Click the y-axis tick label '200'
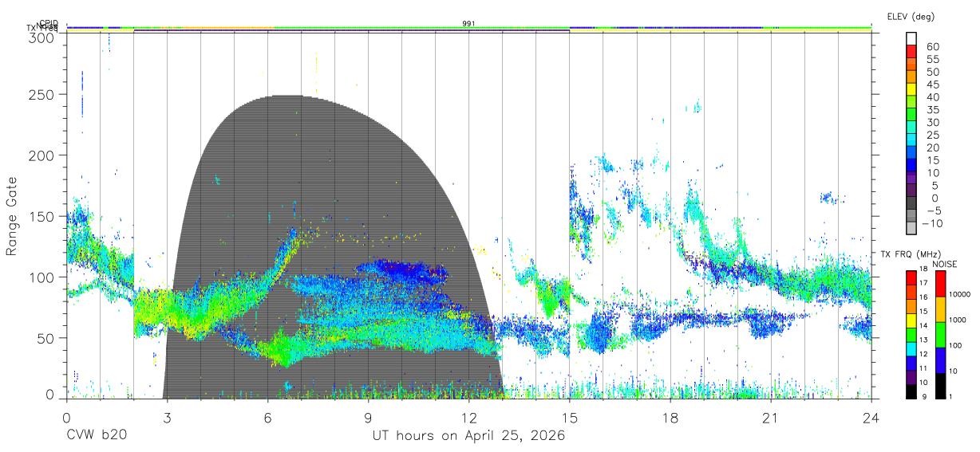This screenshot has width=980, height=452. pos(40,155)
